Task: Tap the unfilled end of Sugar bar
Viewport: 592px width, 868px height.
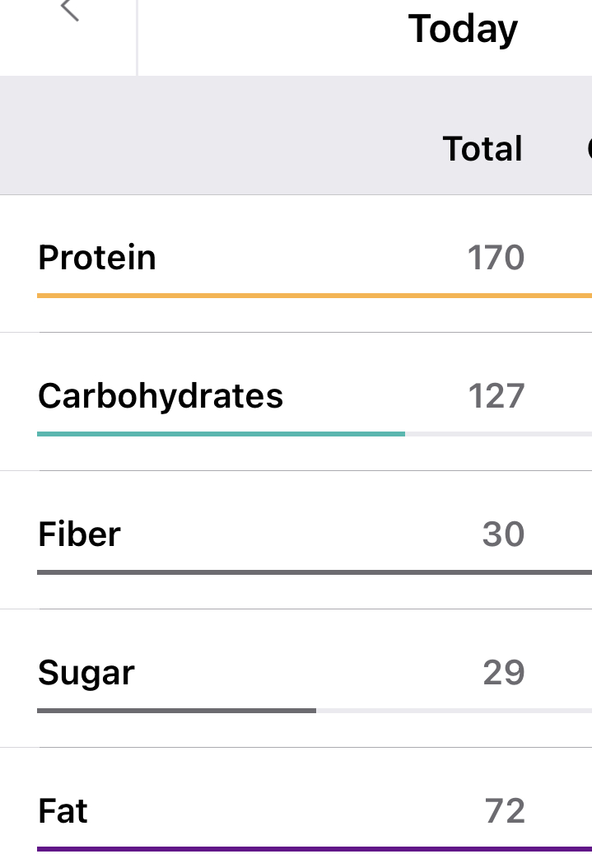Action: (x=453, y=710)
